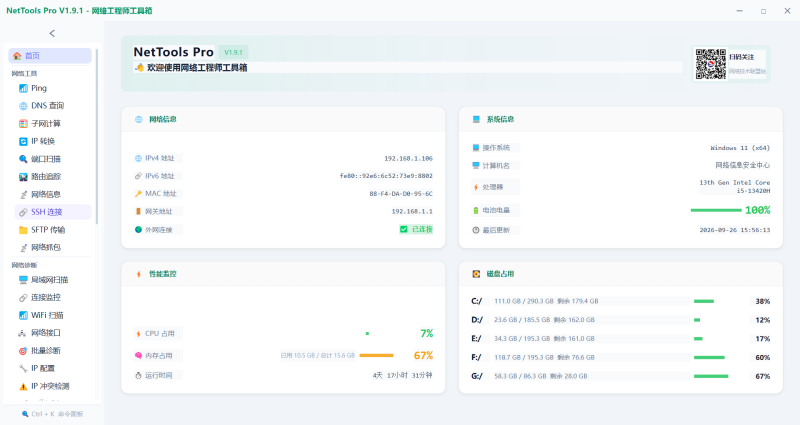The image size is (800, 425).
Task: Click the brain icon beside 内存占用
Action: click(138, 356)
